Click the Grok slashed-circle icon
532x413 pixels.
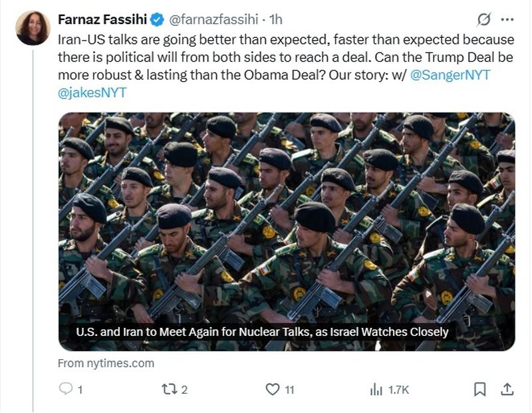pos(485,19)
